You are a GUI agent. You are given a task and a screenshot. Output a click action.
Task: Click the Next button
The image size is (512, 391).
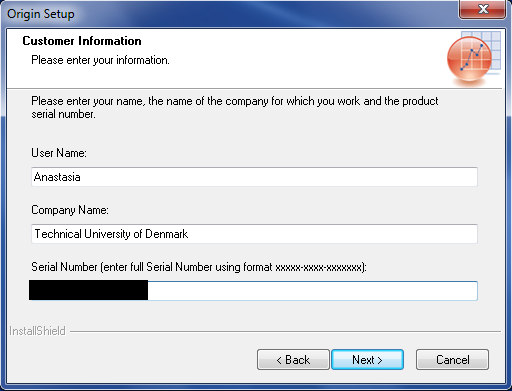click(367, 360)
